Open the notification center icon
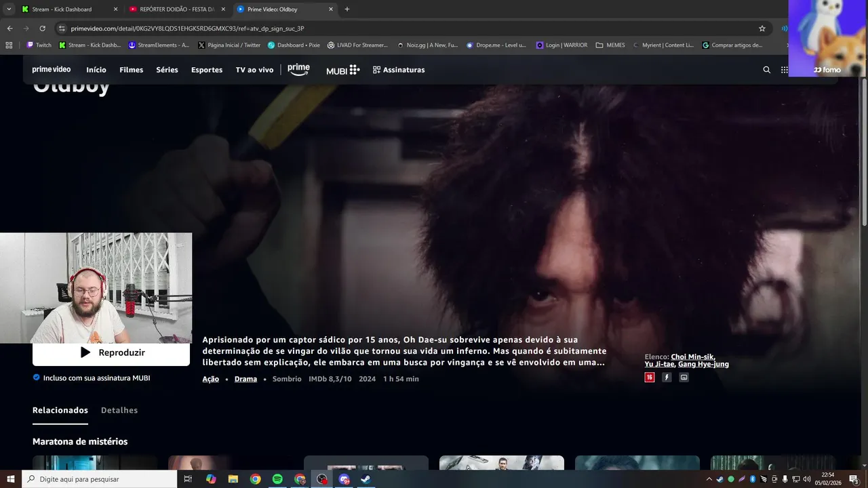Viewport: 868px width, 488px height. [854, 479]
